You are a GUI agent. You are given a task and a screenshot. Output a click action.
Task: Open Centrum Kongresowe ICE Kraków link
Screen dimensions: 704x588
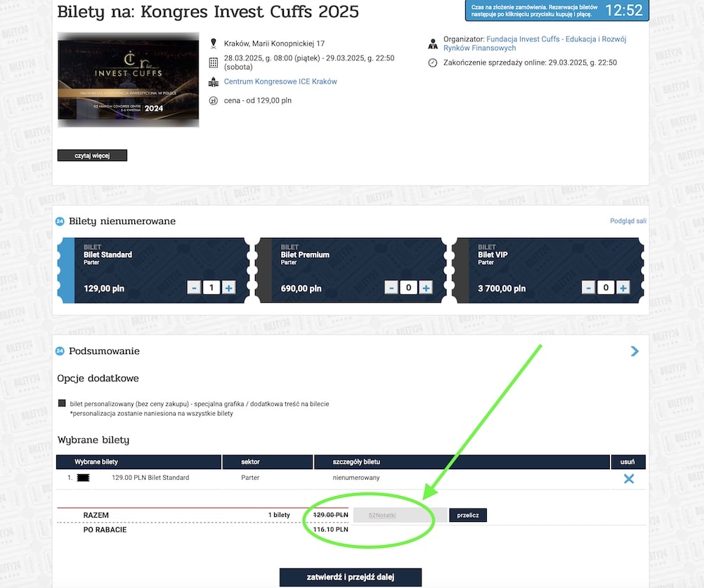[280, 81]
